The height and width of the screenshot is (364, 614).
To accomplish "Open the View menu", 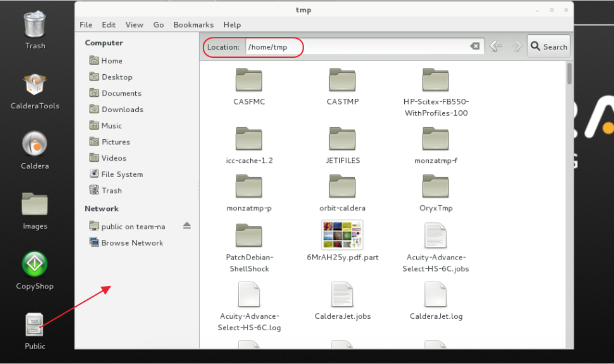I will click(134, 24).
